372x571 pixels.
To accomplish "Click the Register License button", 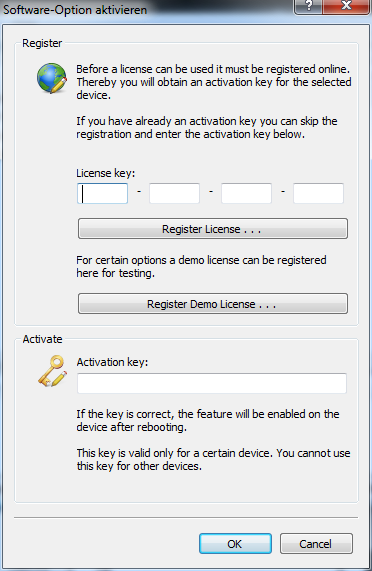I will 213,229.
